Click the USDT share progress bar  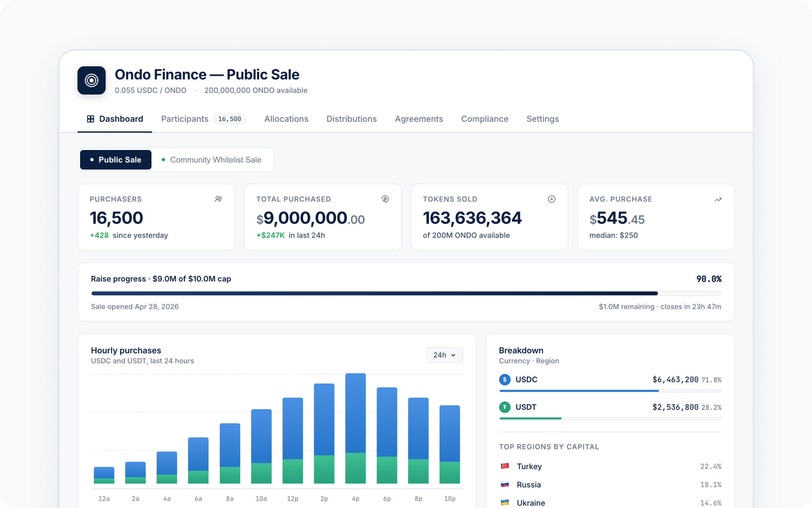pyautogui.click(x=610, y=419)
